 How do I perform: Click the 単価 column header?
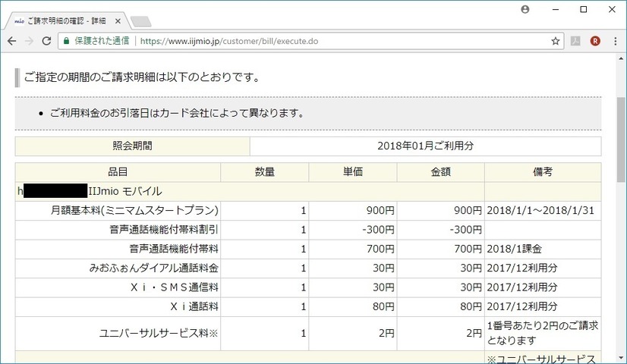tap(353, 172)
